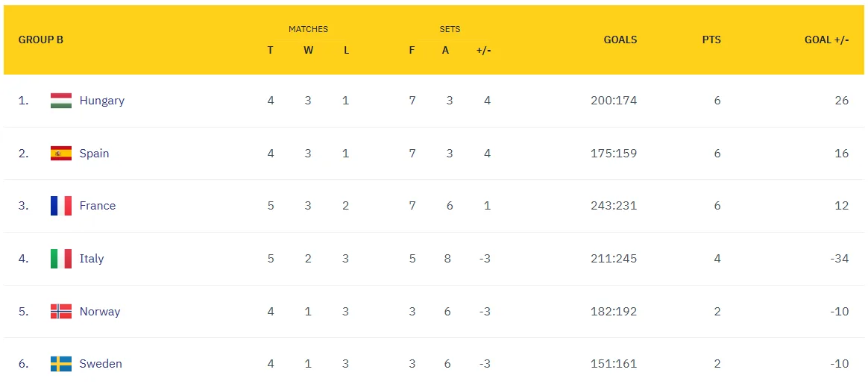The image size is (868, 390).
Task: Open the Italy team link
Action: point(92,259)
